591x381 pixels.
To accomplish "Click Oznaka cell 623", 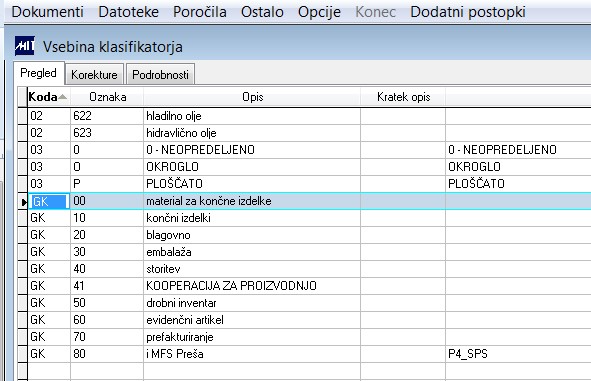I will point(107,133).
